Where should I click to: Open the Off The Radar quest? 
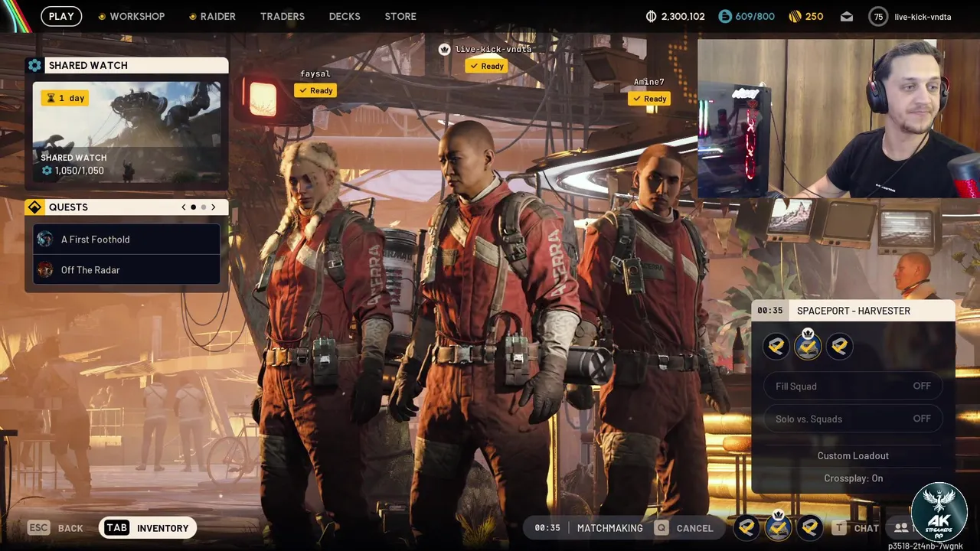click(x=126, y=269)
